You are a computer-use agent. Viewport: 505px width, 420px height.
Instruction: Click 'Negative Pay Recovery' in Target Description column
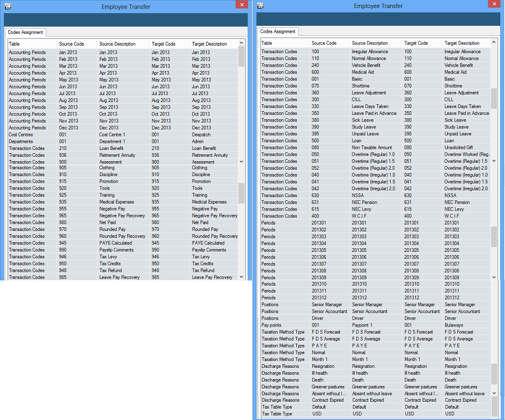point(214,216)
